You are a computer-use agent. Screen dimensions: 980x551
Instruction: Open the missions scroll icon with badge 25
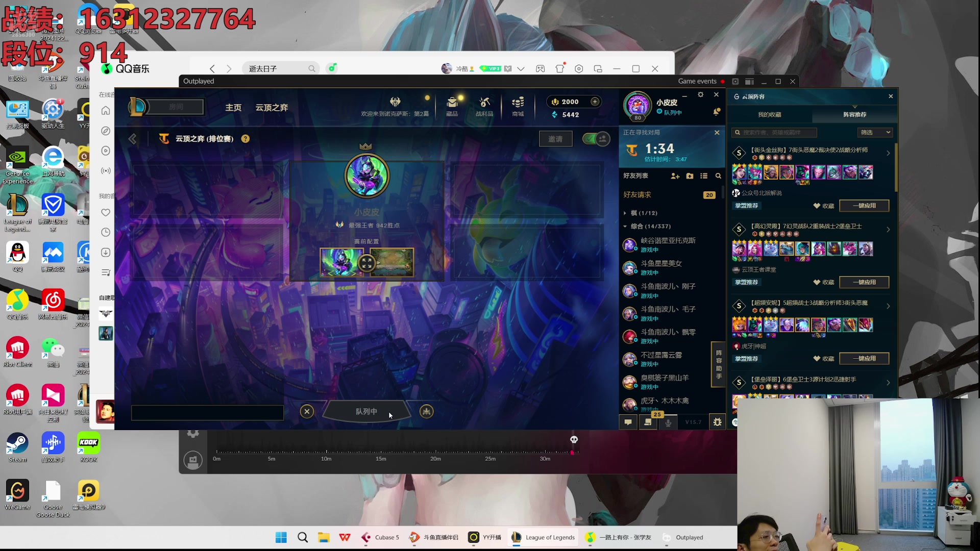click(x=648, y=422)
